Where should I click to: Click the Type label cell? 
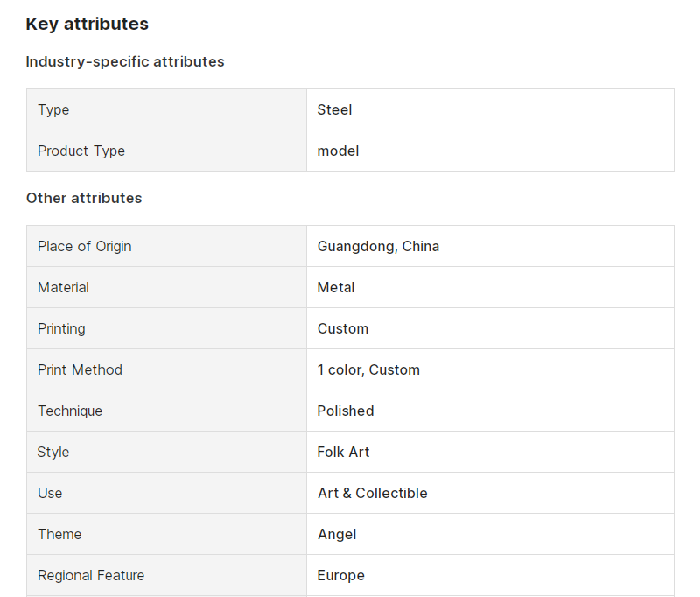click(166, 109)
